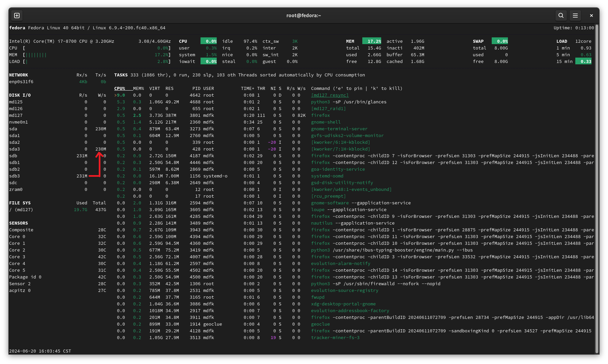Click the timestamp 2024-06-20 16:03:45 CST
Image resolution: width=608 pixels, height=364 pixels.
[40, 351]
